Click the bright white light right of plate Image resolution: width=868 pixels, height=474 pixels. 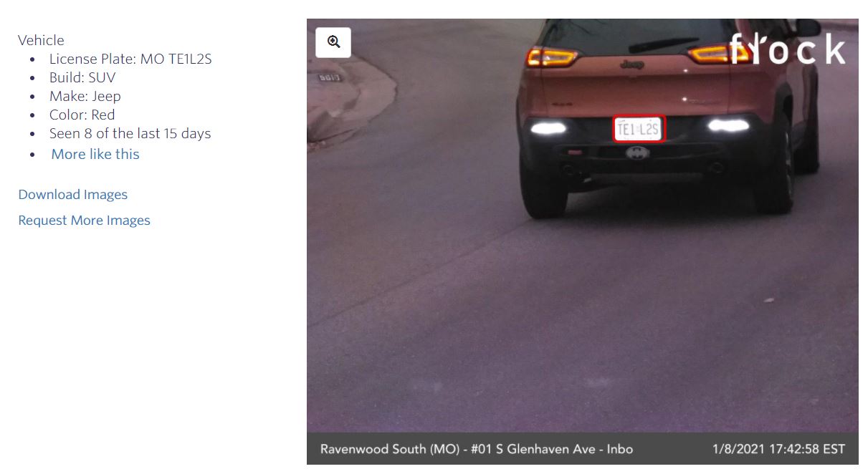tap(728, 125)
